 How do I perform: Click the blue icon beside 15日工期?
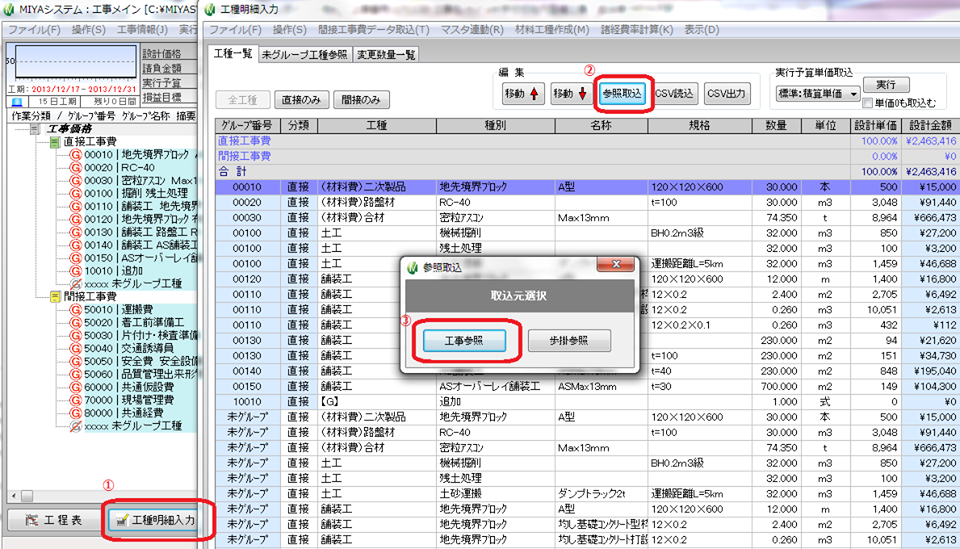17,102
